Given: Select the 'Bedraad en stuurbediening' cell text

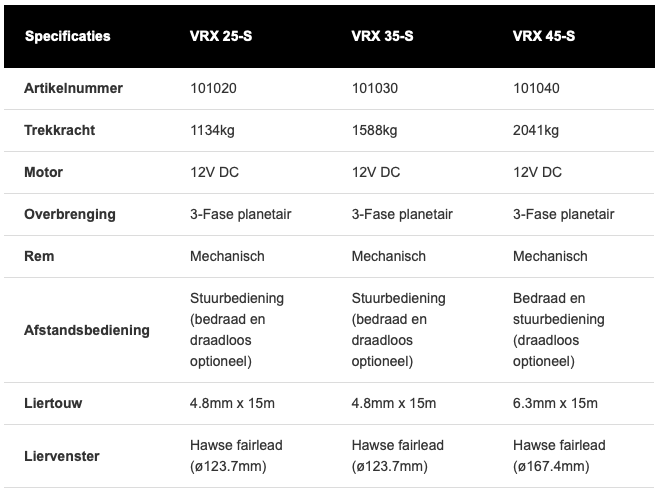Looking at the screenshot, I should click(559, 309).
